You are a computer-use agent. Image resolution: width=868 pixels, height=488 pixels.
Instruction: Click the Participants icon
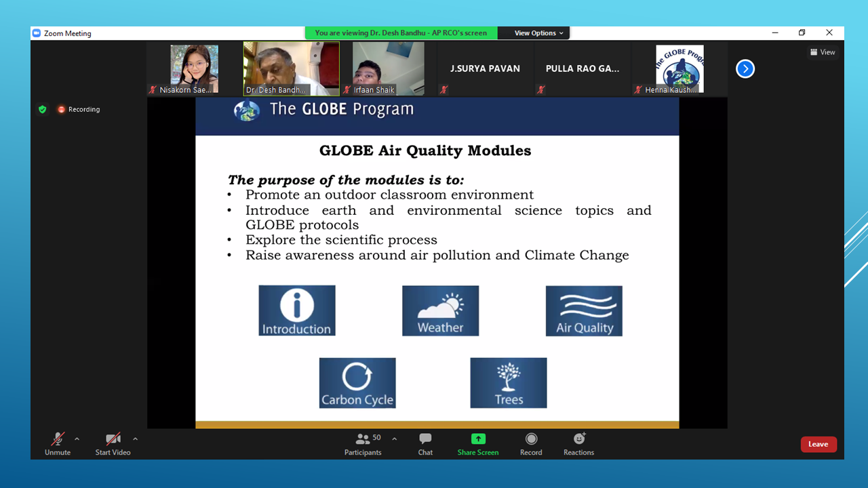point(363,439)
